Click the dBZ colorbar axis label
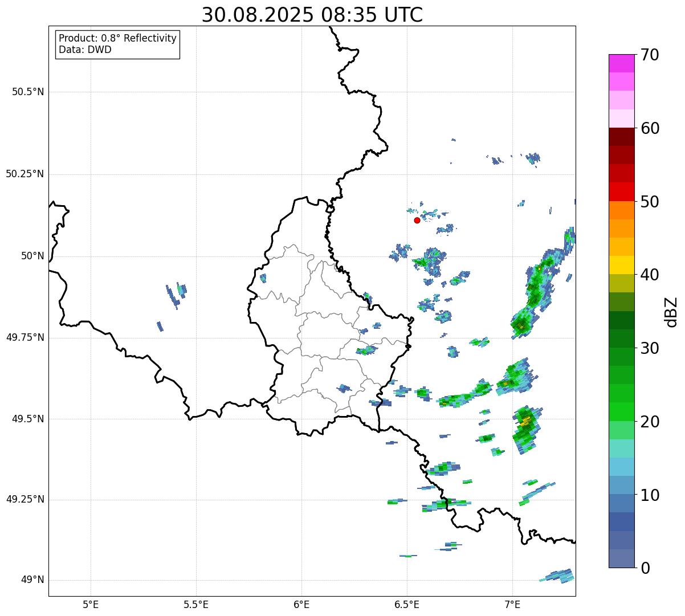 click(x=672, y=311)
